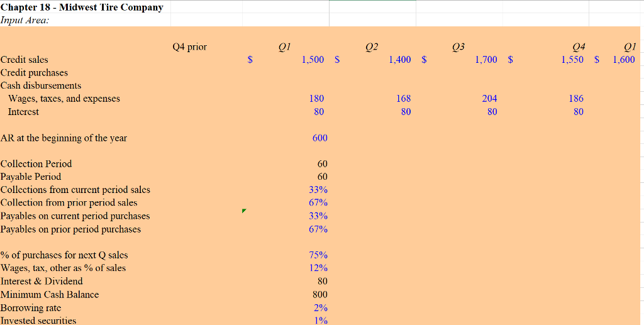Image resolution: width=644 pixels, height=325 pixels.
Task: Click the 'Borrowing rate' label
Action: pyautogui.click(x=31, y=308)
